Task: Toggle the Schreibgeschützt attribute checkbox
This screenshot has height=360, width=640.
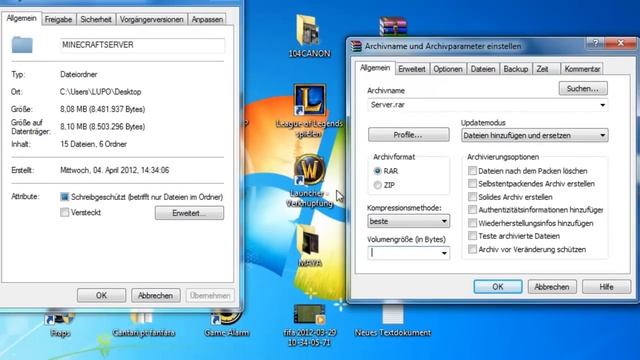Action: pos(64,197)
